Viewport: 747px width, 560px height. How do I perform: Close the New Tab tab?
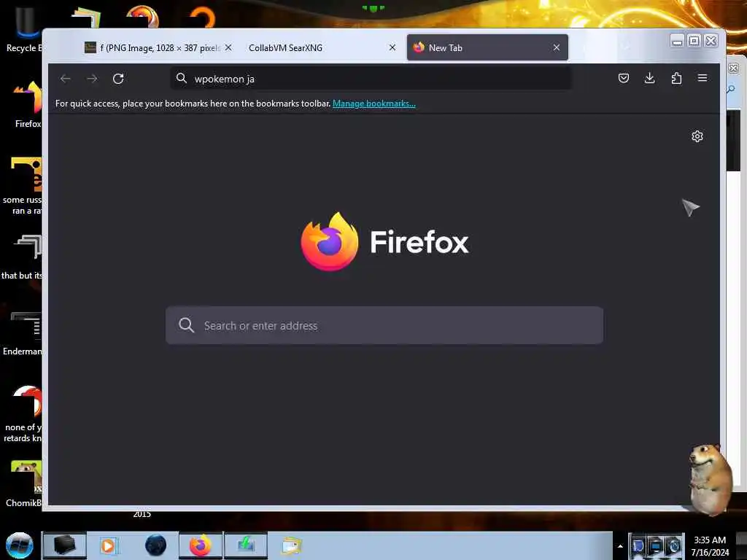(x=556, y=47)
